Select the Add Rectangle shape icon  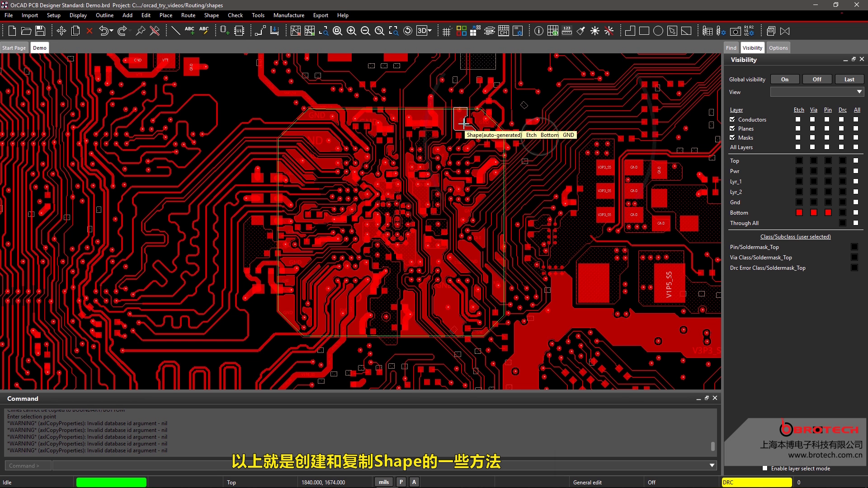[644, 31]
